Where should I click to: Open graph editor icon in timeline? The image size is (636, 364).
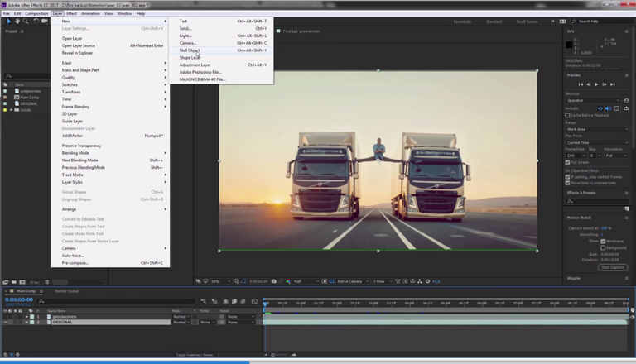(254, 301)
